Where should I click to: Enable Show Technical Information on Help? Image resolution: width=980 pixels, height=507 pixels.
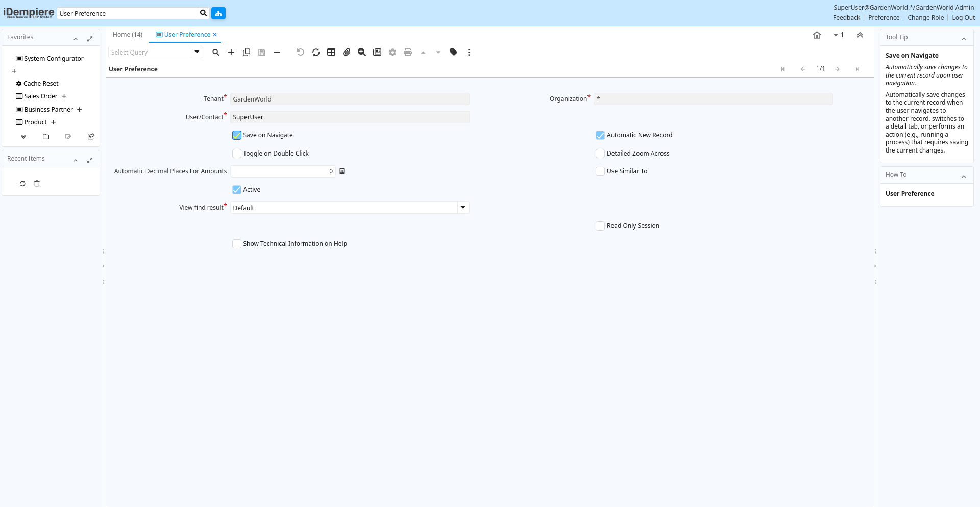(x=237, y=244)
